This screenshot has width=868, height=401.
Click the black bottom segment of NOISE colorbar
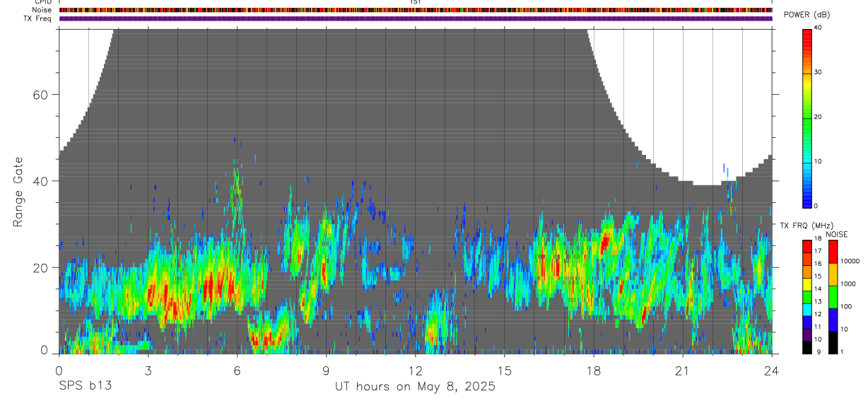[x=833, y=342]
